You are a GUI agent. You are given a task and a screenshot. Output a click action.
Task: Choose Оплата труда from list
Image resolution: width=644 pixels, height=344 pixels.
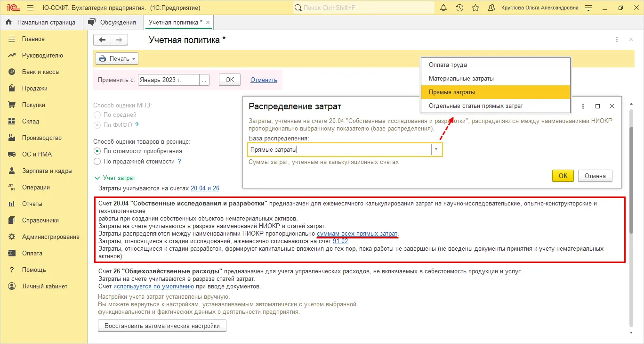tap(495, 65)
